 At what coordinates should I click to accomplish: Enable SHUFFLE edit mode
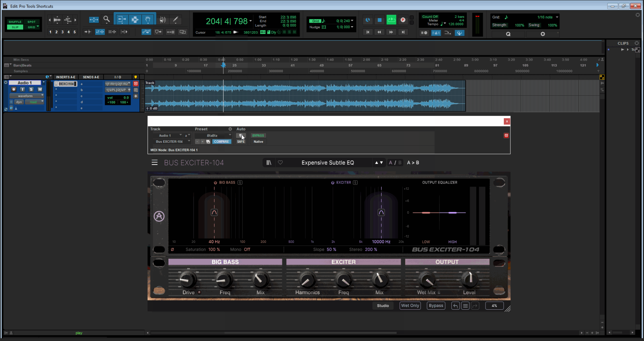15,22
